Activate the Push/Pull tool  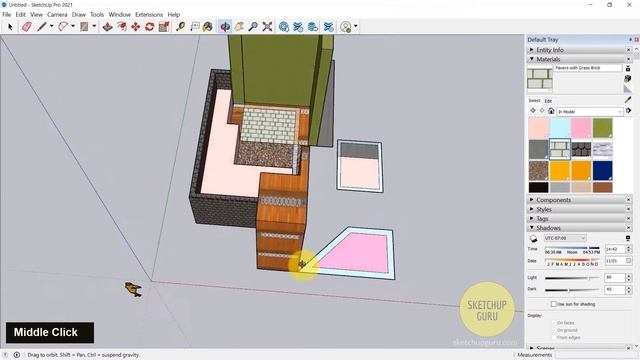click(x=107, y=27)
